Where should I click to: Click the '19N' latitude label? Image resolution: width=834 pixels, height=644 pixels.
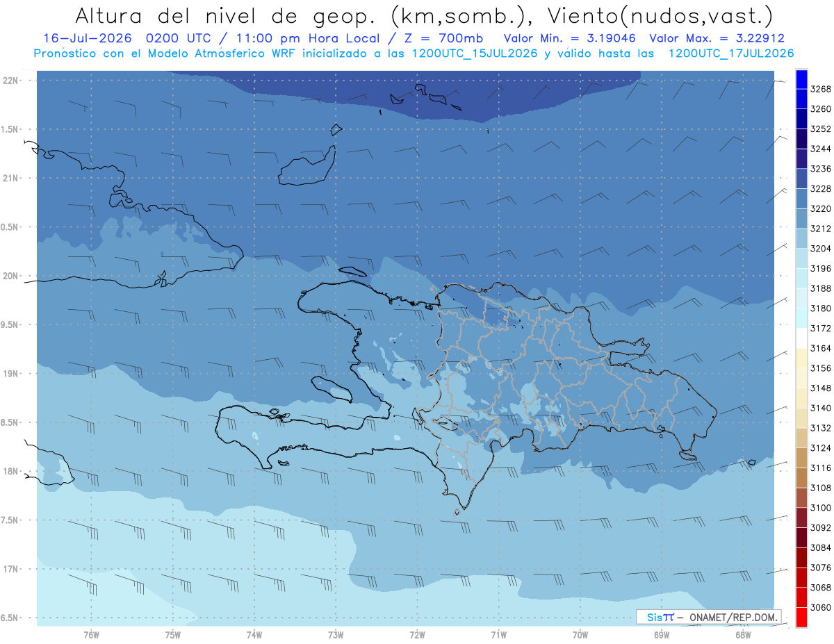pyautogui.click(x=11, y=374)
